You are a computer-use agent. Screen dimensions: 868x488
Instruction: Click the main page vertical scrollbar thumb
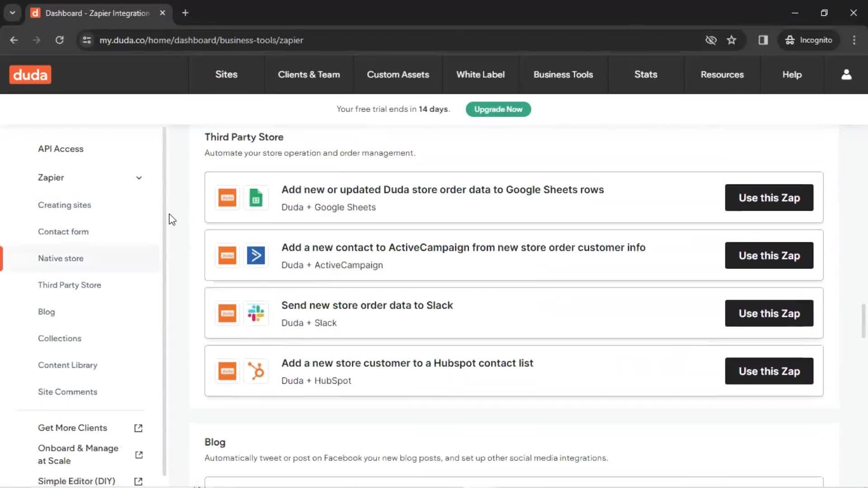click(x=863, y=321)
